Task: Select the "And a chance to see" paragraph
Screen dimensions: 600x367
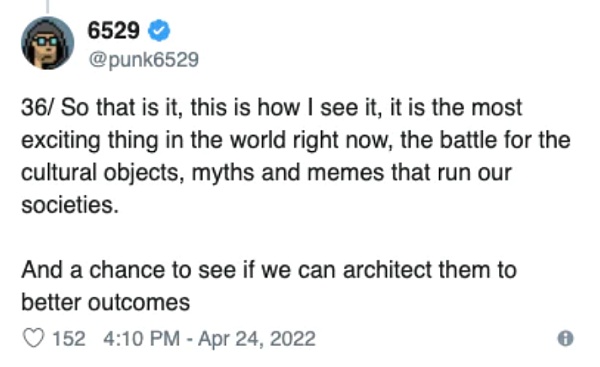Action: [x=269, y=286]
